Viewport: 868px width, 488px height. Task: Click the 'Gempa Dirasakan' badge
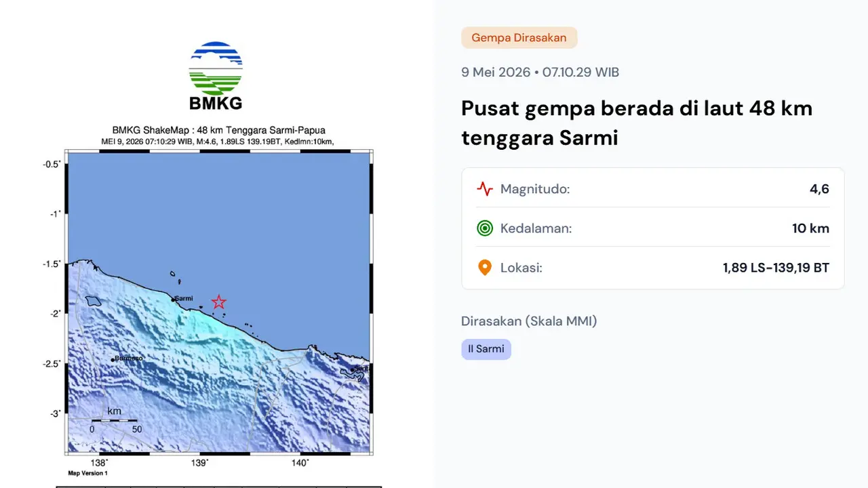[x=519, y=38]
